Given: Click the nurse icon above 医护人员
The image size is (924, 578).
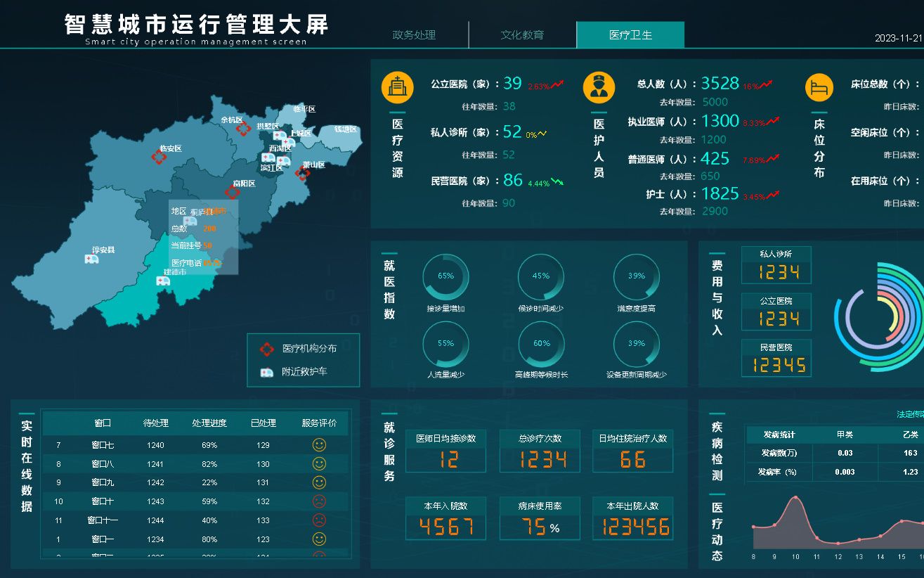Looking at the screenshot, I should click(599, 87).
